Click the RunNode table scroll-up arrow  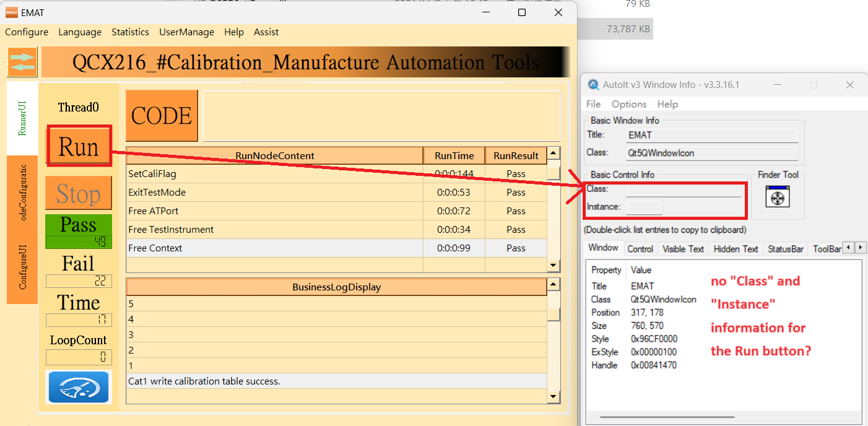[x=553, y=154]
